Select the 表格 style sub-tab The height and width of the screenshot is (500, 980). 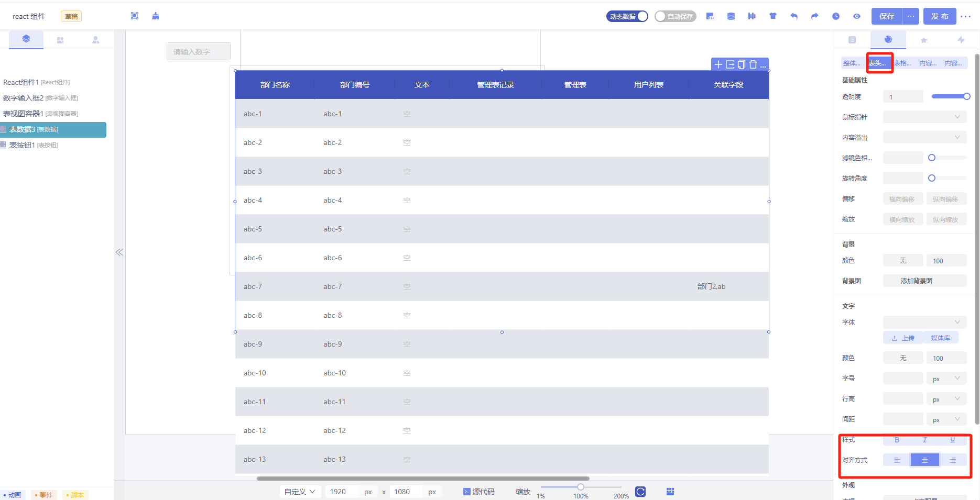click(x=902, y=63)
